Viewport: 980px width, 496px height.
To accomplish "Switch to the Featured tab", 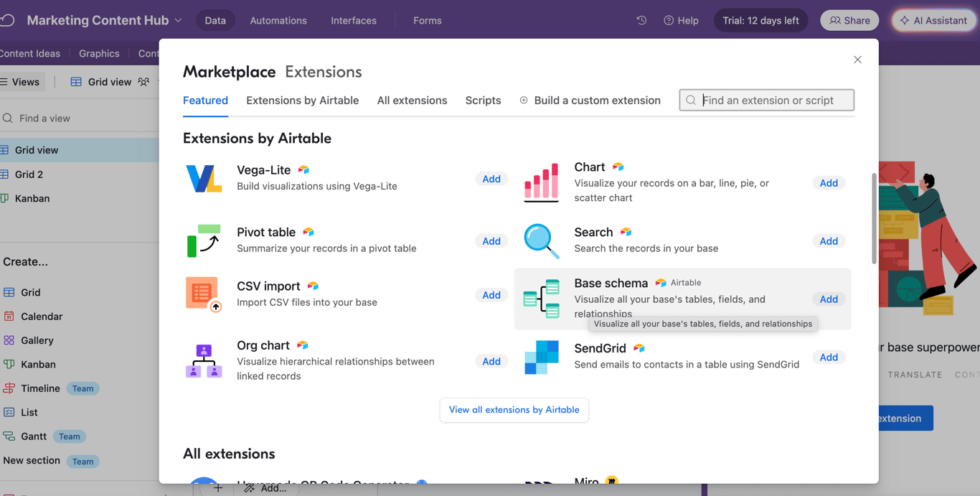I will point(205,100).
